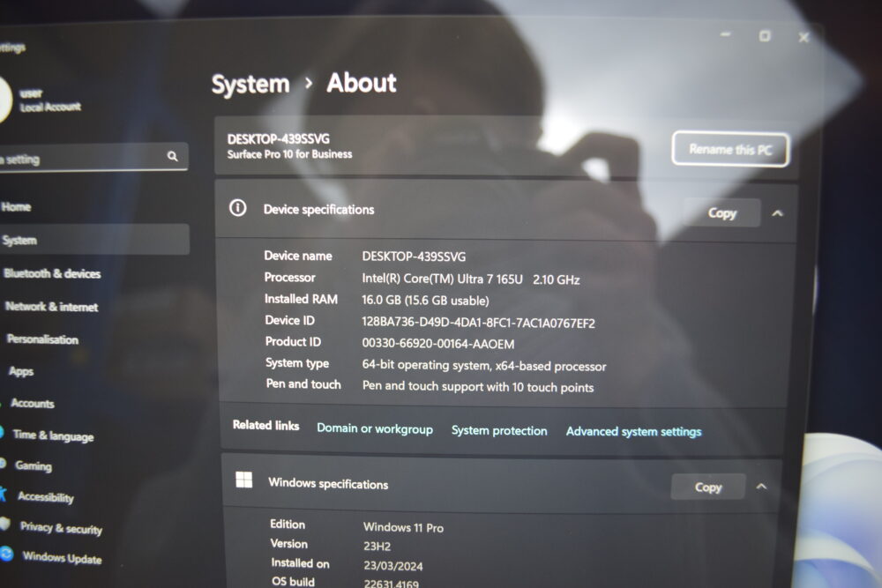Open Domain or workgroup link
The image size is (882, 588).
(x=375, y=428)
